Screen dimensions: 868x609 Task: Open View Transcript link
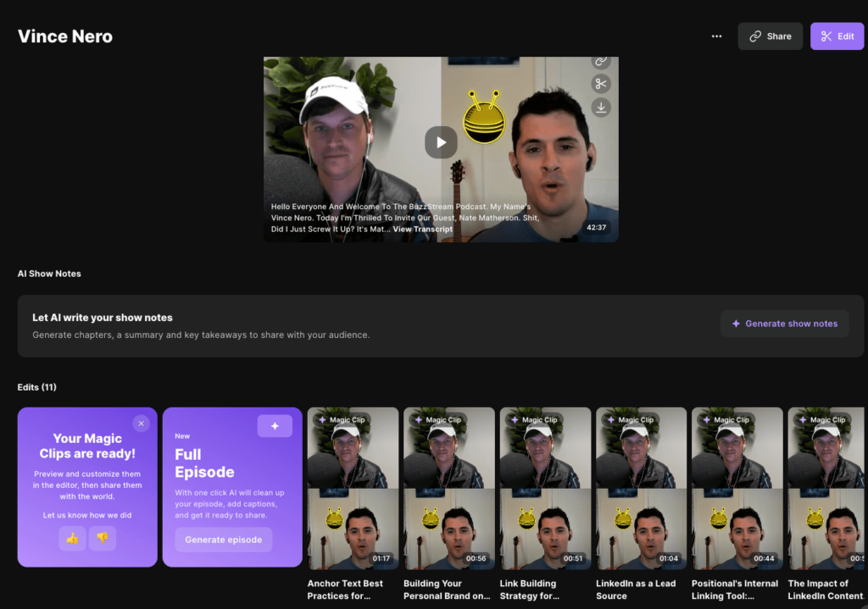(x=422, y=230)
